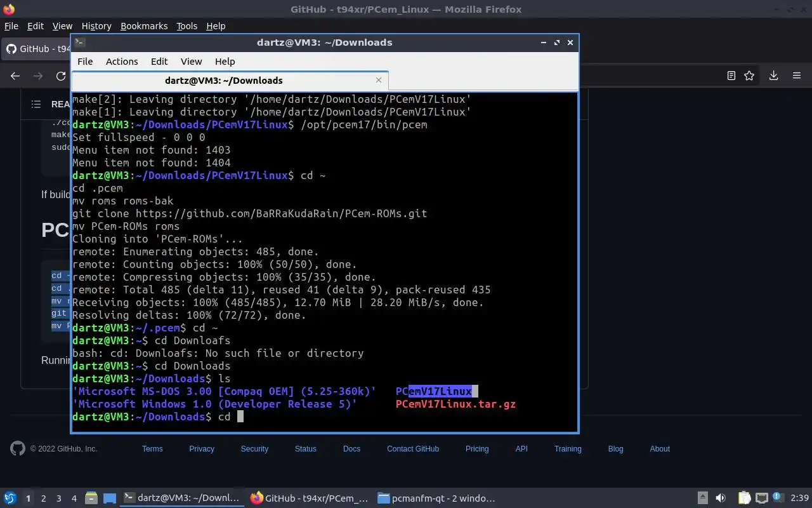The height and width of the screenshot is (508, 812).
Task: Open Firefox's Help menu
Action: click(216, 26)
